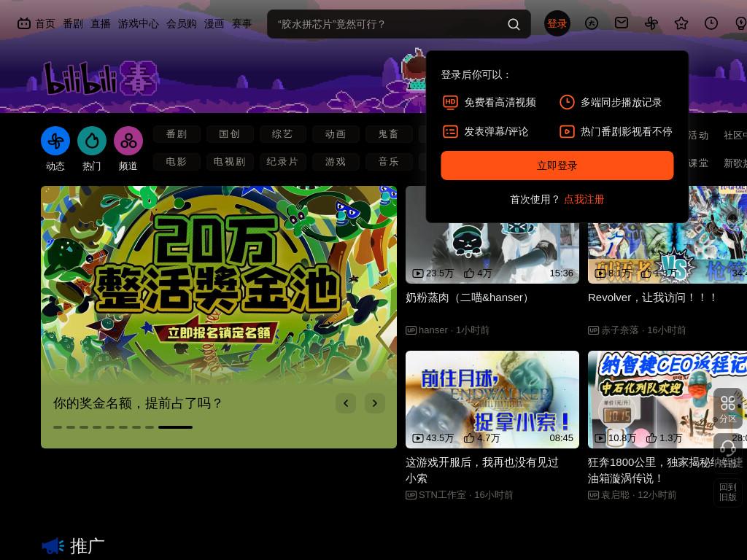Open the big member icon in header
This screenshot has height=560, width=747.
pyautogui.click(x=591, y=23)
